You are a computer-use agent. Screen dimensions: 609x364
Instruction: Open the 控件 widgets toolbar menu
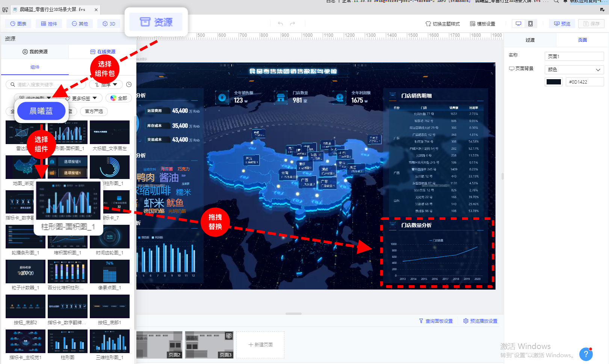49,24
